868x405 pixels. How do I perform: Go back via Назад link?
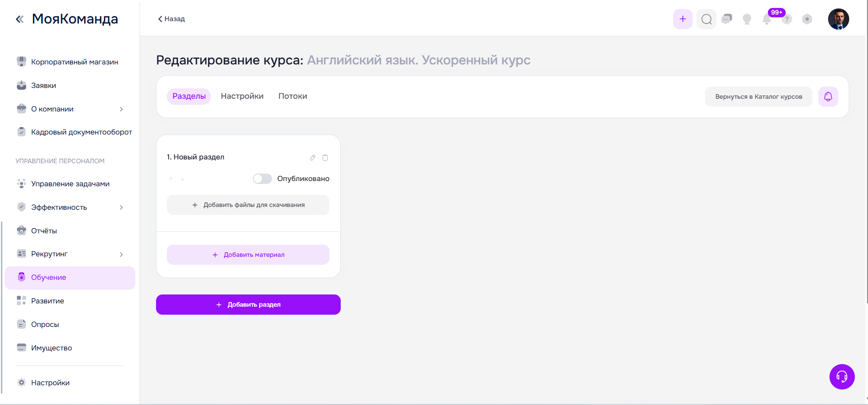click(172, 19)
